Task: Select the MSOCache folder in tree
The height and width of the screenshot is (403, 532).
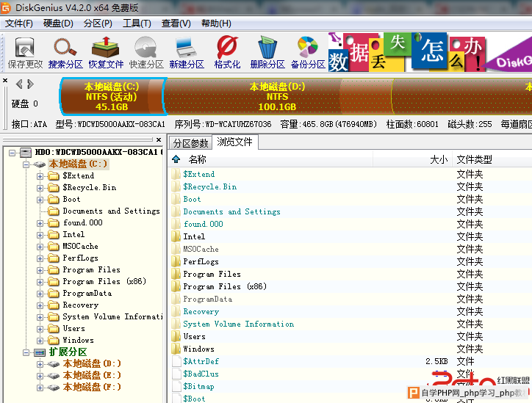Action: click(x=80, y=246)
